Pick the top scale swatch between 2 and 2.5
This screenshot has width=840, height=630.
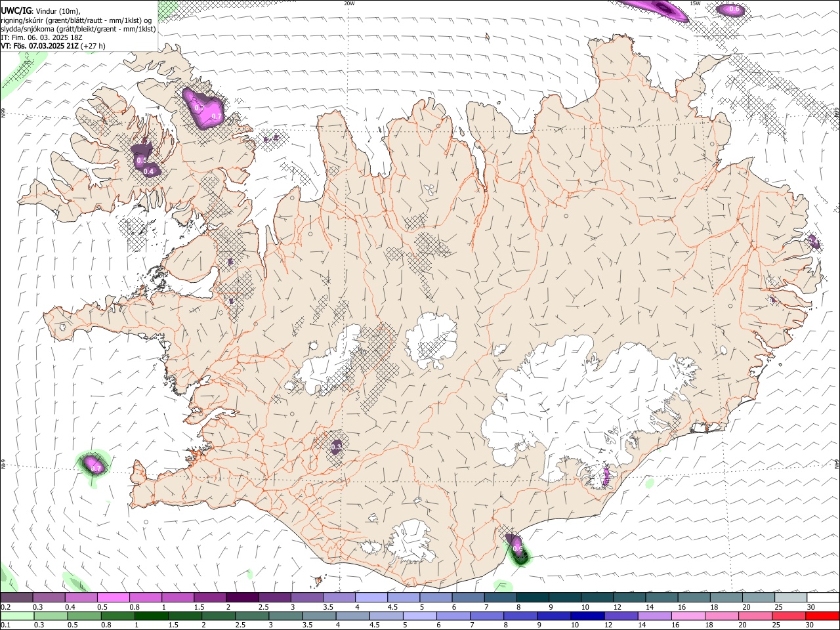click(242, 597)
